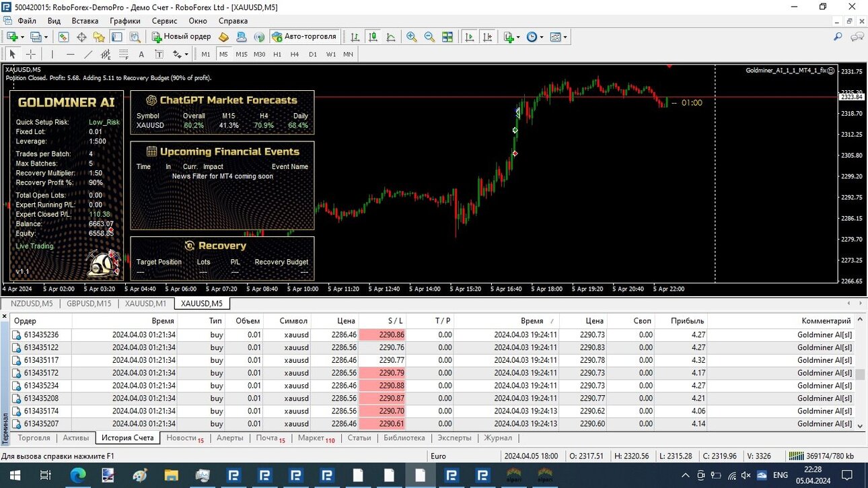Image resolution: width=868 pixels, height=488 pixels.
Task: Sort history by the Ордер column header
Action: (x=41, y=321)
